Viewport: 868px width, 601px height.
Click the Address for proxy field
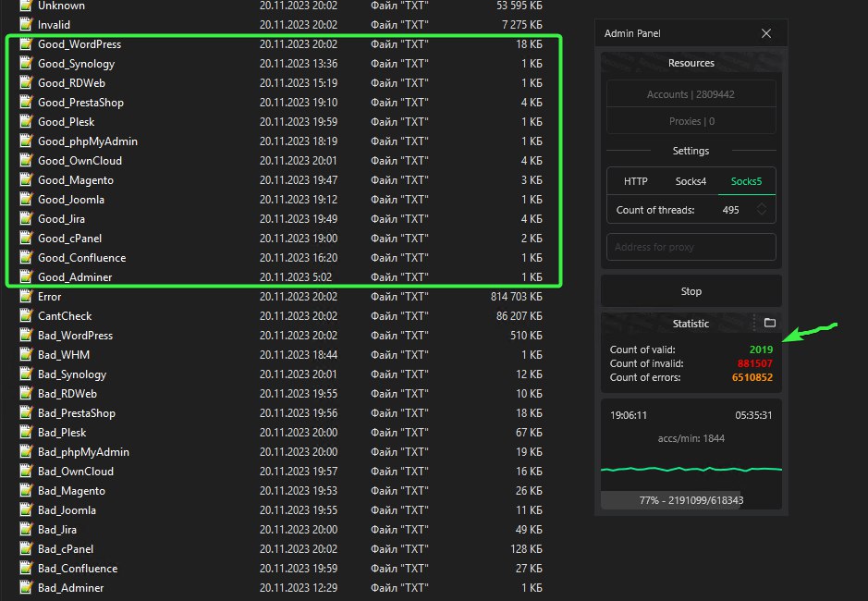click(x=691, y=247)
